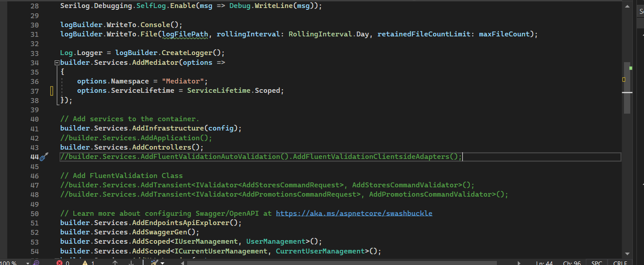Click the document health indicator icon

36,262
